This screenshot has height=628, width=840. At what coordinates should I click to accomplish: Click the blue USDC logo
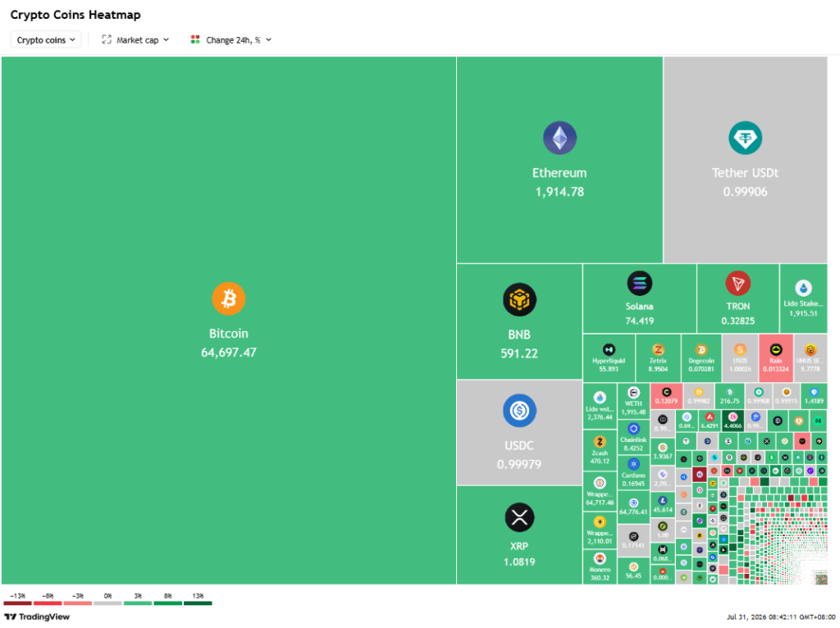pyautogui.click(x=519, y=411)
